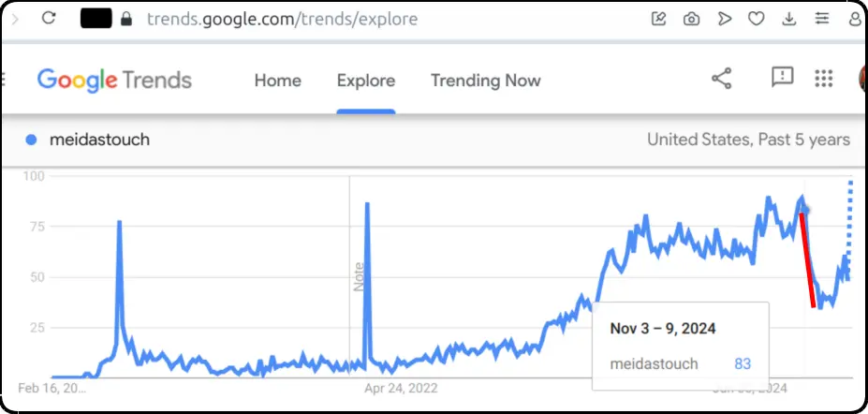This screenshot has width=868, height=414.
Task: Click the send arrow icon in browser toolbar
Action: pyautogui.click(x=724, y=19)
